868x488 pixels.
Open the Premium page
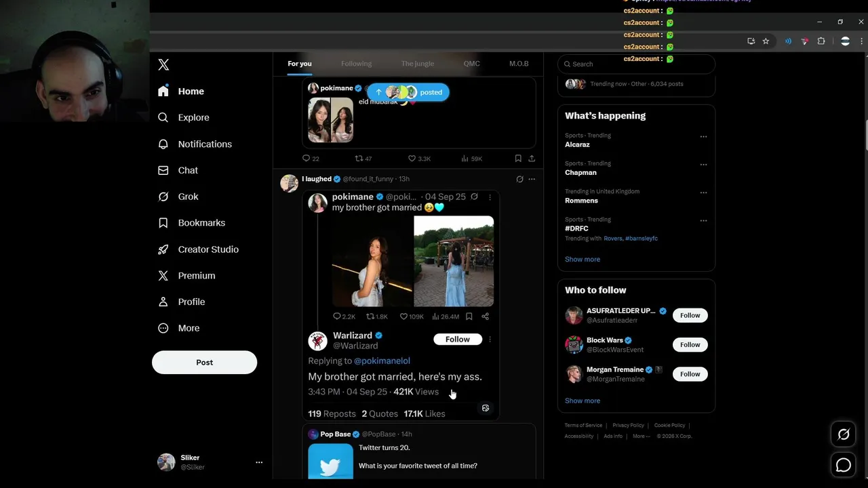[x=186, y=275]
